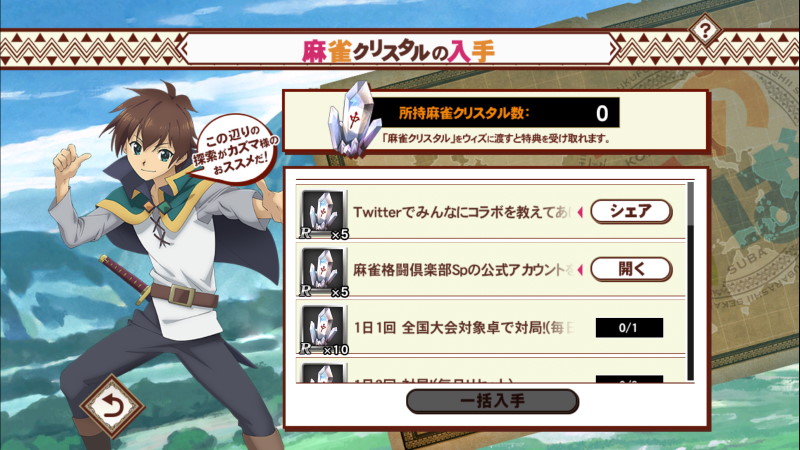Click the red arrow beside the 開く button
This screenshot has width=800, height=450.
(x=580, y=270)
